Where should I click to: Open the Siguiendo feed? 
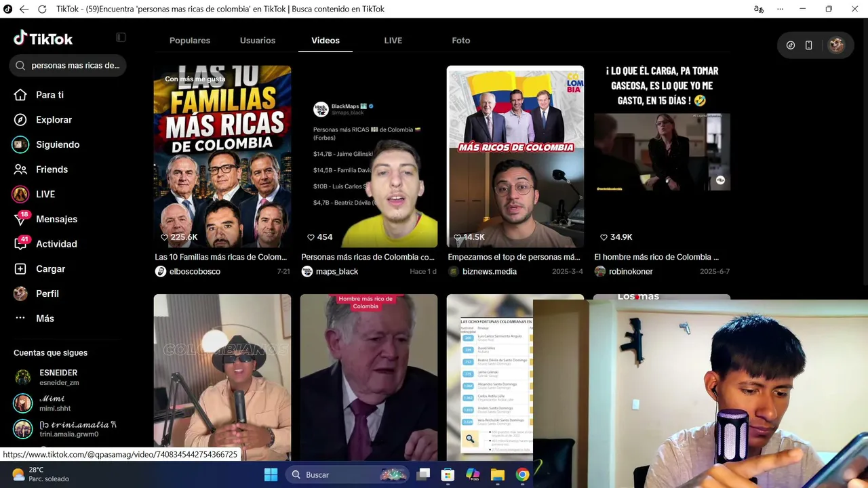click(x=58, y=144)
